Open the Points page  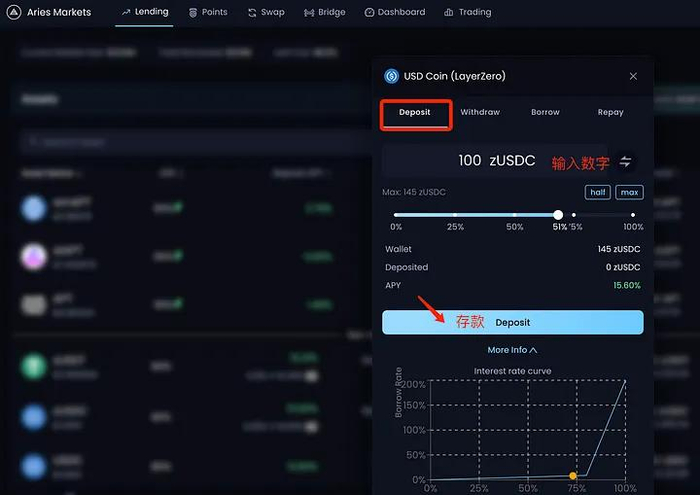(208, 13)
